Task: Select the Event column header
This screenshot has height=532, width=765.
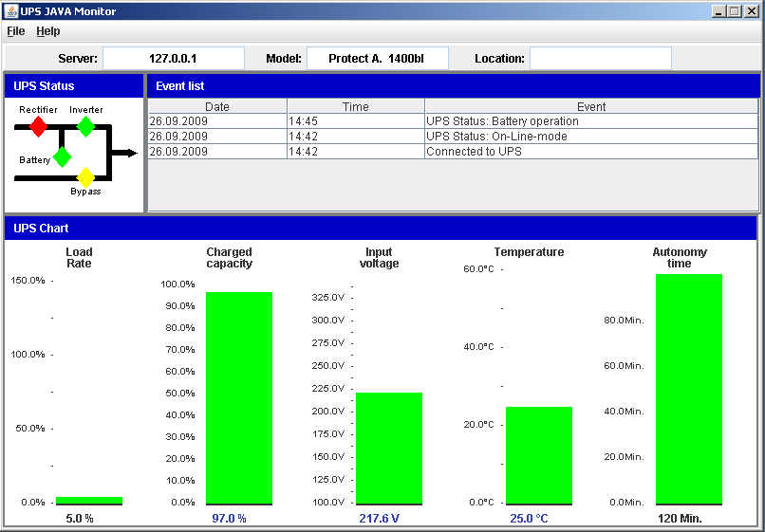Action: click(x=591, y=106)
